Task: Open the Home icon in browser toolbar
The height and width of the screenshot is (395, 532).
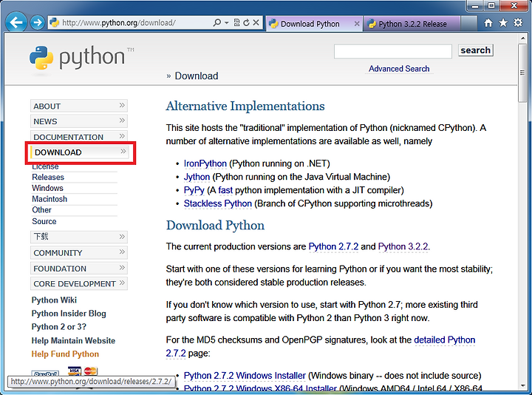Action: coord(488,23)
